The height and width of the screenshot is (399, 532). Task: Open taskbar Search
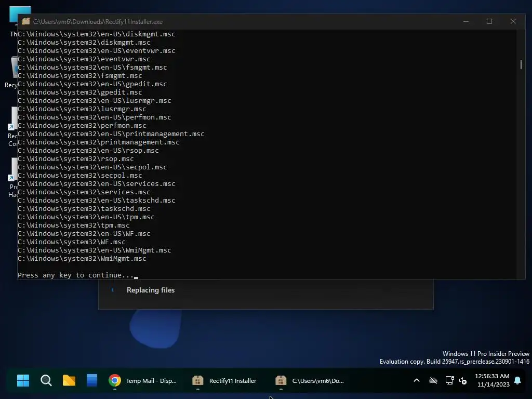click(46, 381)
